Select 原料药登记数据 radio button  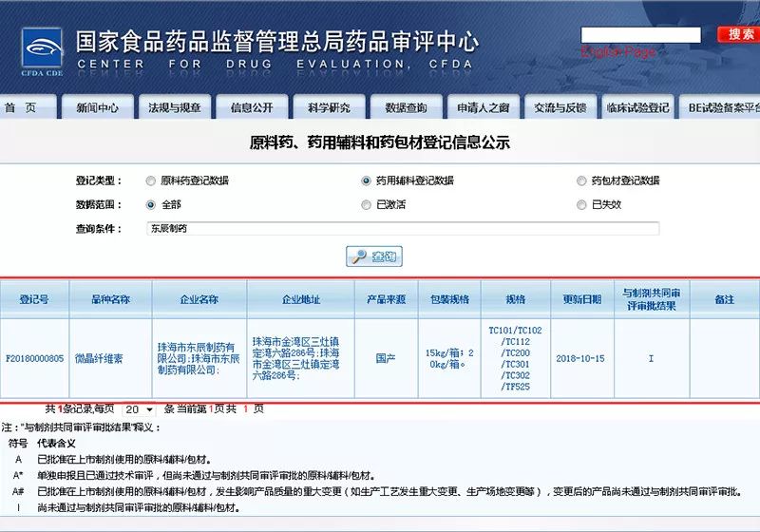(151, 181)
